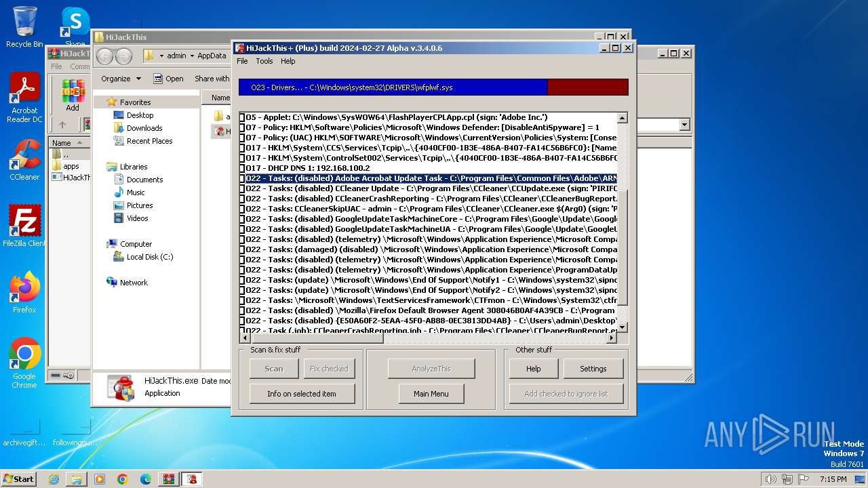
Task: Open HiJackThis Tools menu
Action: [264, 61]
